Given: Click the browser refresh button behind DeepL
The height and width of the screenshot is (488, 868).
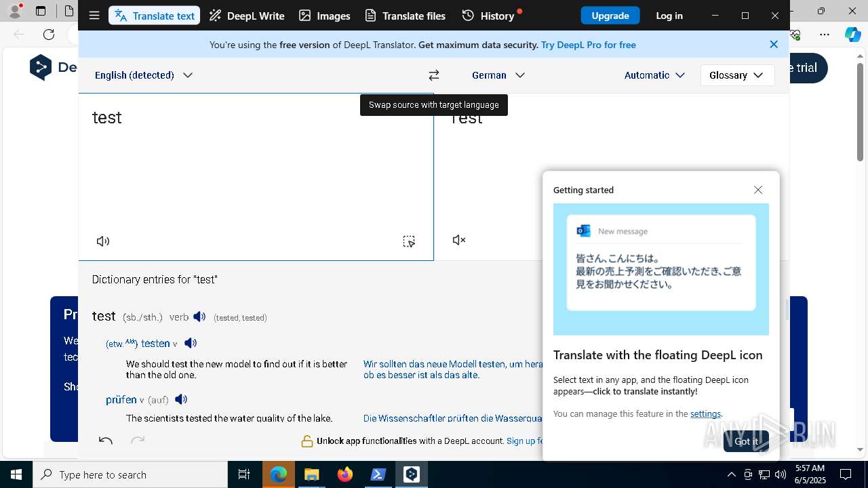Looking at the screenshot, I should click(x=49, y=35).
